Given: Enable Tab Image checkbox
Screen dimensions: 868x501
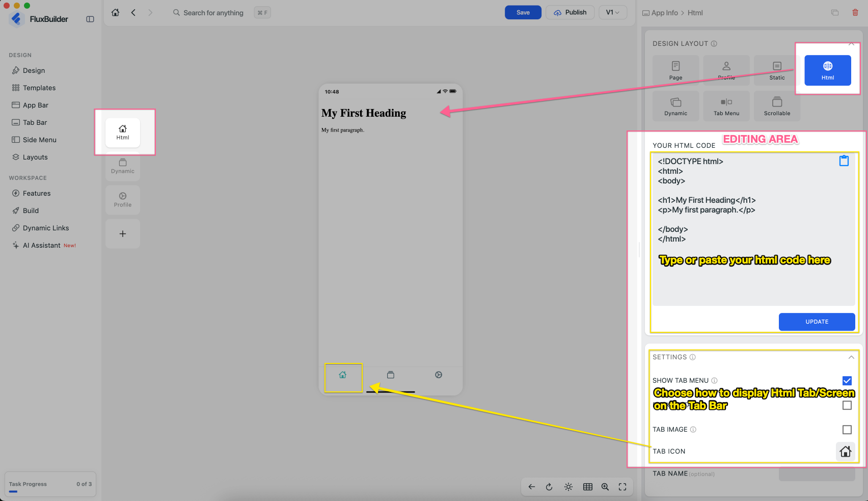Looking at the screenshot, I should [x=847, y=430].
